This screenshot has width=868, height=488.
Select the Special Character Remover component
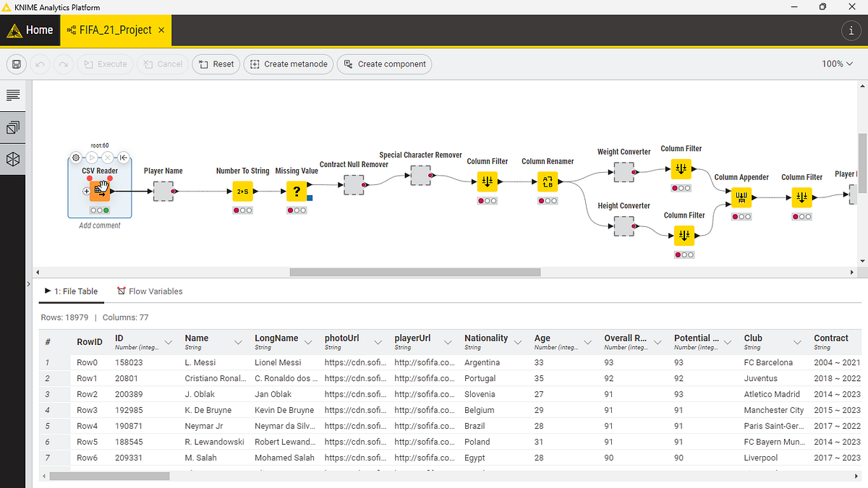[x=420, y=174]
